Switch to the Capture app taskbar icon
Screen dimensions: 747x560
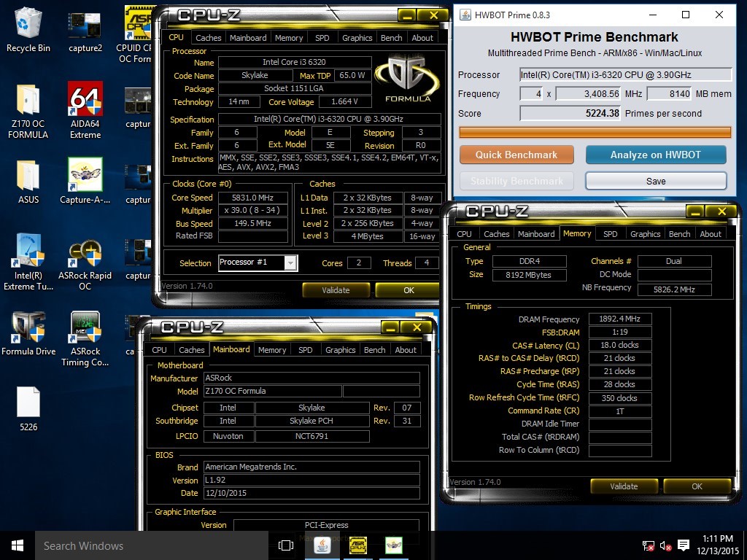[x=393, y=545]
